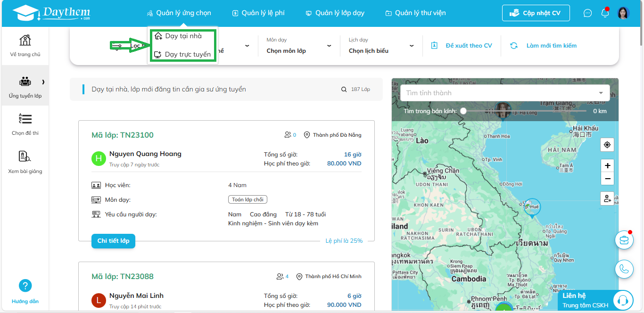The width and height of the screenshot is (644, 313).
Task: Open Xem bài giảng sidebar item
Action: coord(25,162)
